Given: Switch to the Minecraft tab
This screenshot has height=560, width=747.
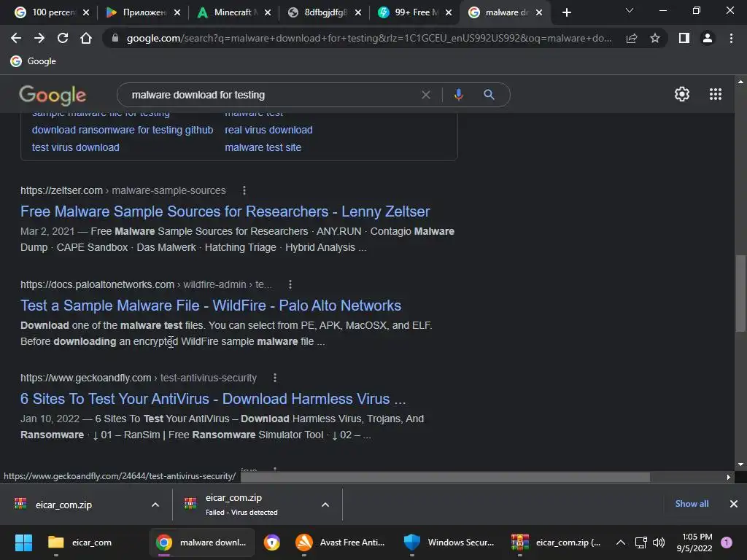Looking at the screenshot, I should point(228,12).
